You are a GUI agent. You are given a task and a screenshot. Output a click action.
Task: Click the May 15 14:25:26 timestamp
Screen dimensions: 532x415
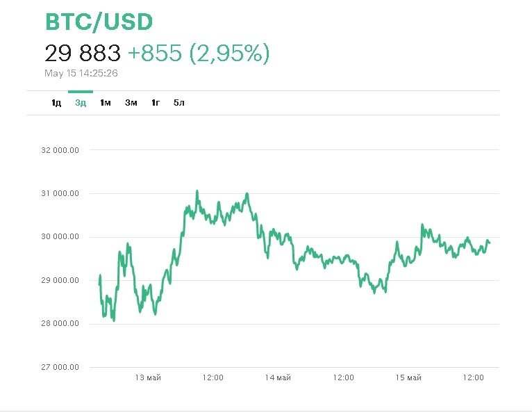[80, 72]
